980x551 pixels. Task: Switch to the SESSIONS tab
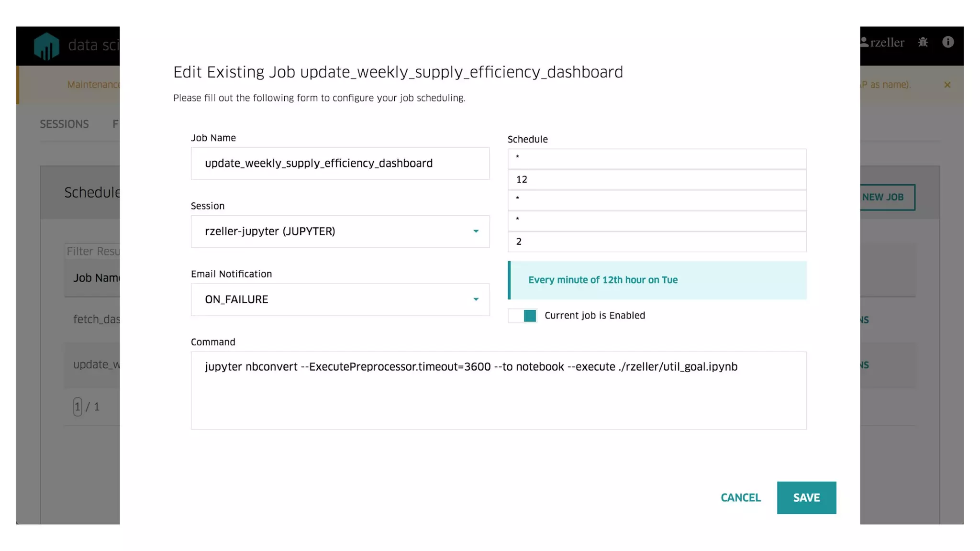click(x=64, y=124)
